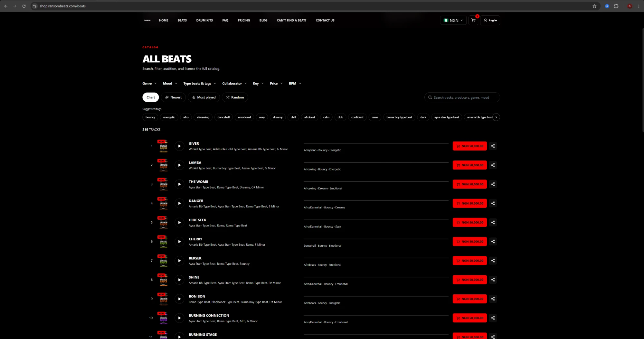
Task: Add LAMBA to cart for NGN 50,000
Action: click(x=470, y=165)
